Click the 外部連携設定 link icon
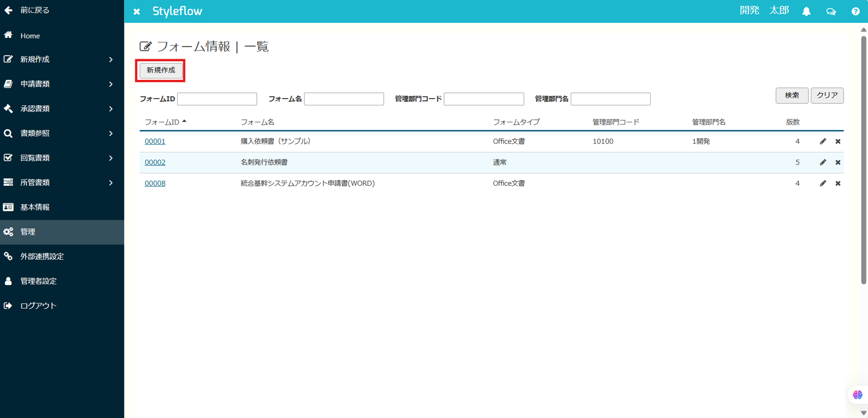The image size is (868, 418). click(8, 256)
